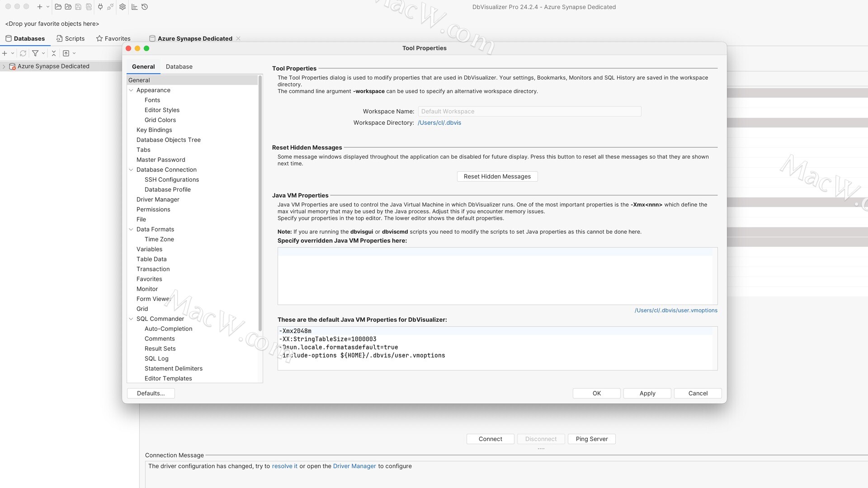This screenshot has height=488, width=868.
Task: Open Editor Templates settings
Action: coord(168,379)
